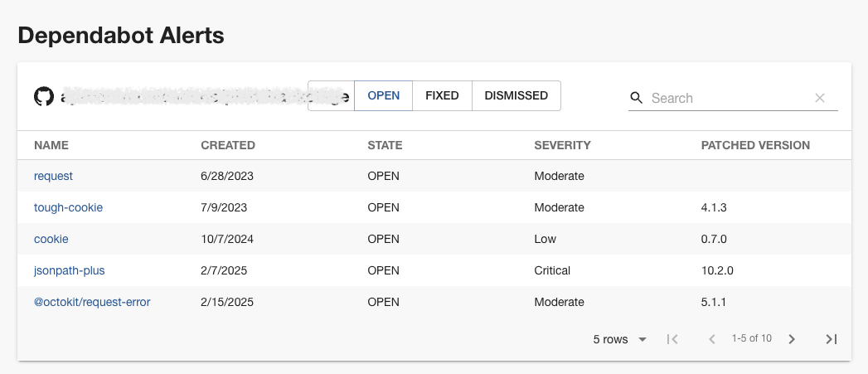Click OPEN state in request row
868x374 pixels.
[x=383, y=176]
